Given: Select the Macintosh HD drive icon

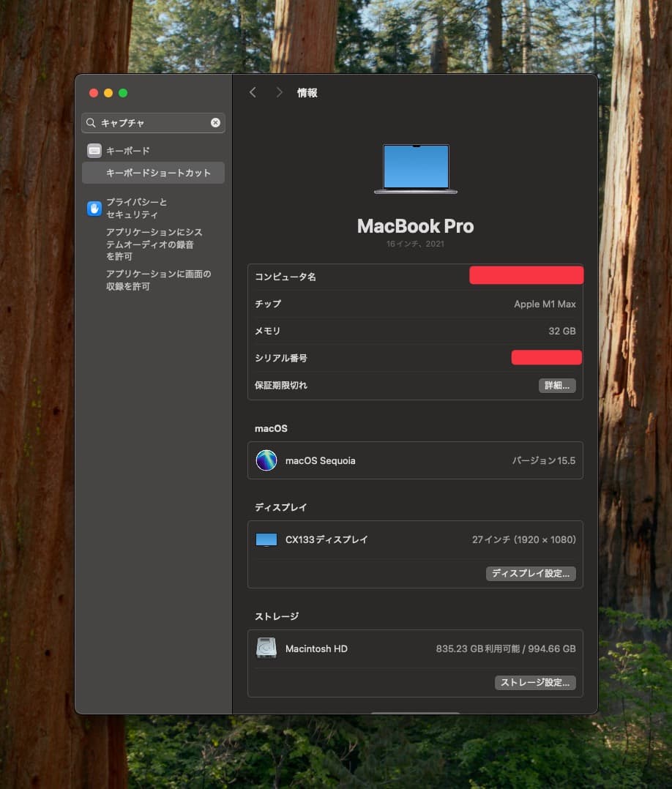Looking at the screenshot, I should point(266,648).
